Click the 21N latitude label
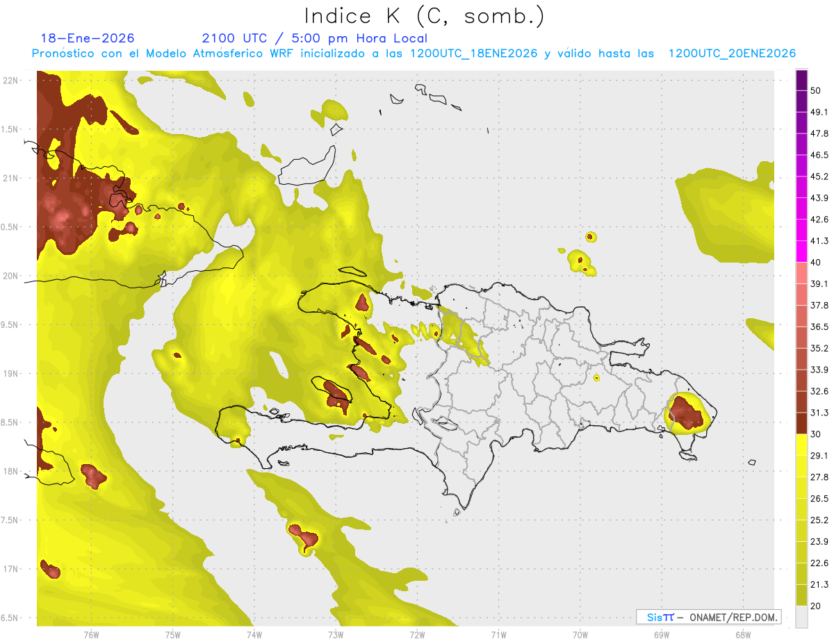 [10, 178]
